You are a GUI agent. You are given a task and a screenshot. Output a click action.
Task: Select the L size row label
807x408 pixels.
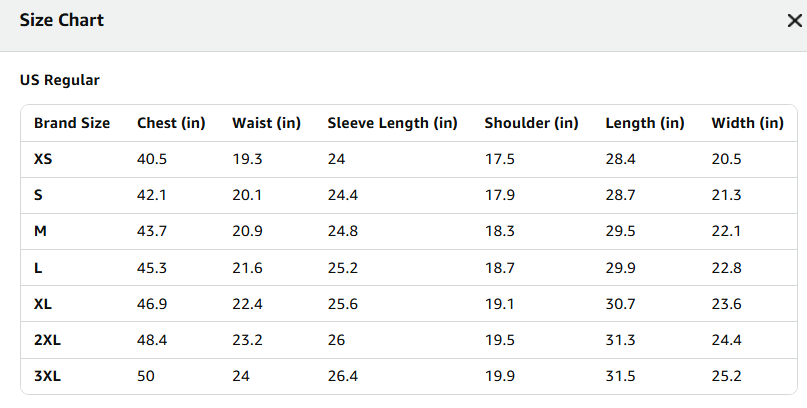pyautogui.click(x=38, y=268)
